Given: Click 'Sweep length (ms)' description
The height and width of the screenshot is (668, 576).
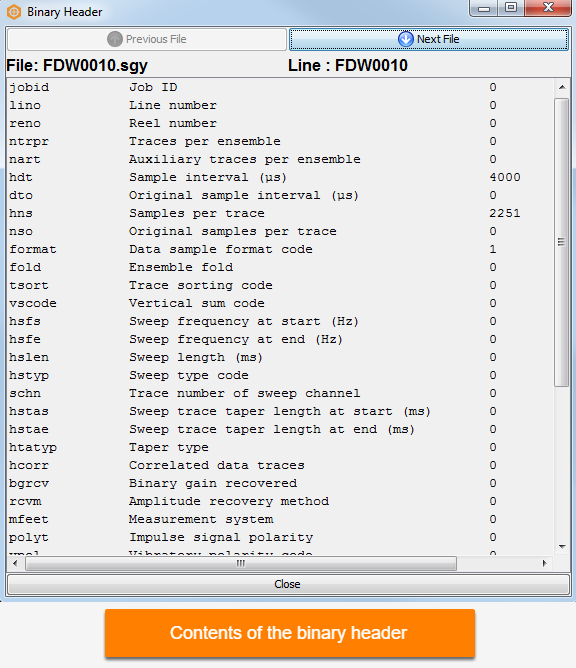Looking at the screenshot, I should (x=196, y=357).
